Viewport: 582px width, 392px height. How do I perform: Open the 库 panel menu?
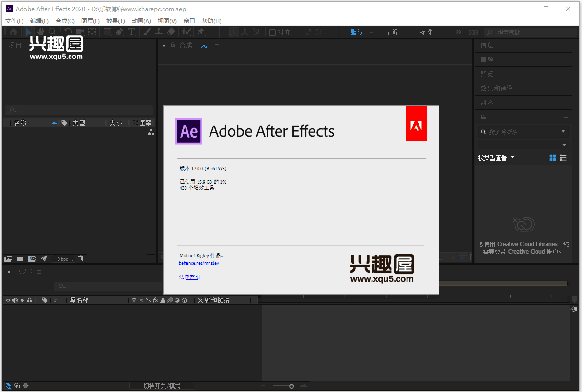click(566, 117)
